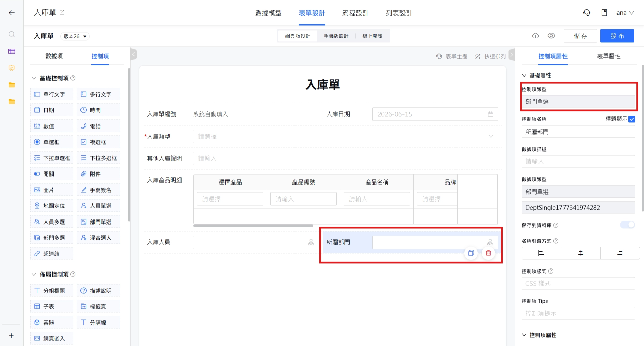
Task: Switch to 流程設計 tab
Action: coord(356,13)
